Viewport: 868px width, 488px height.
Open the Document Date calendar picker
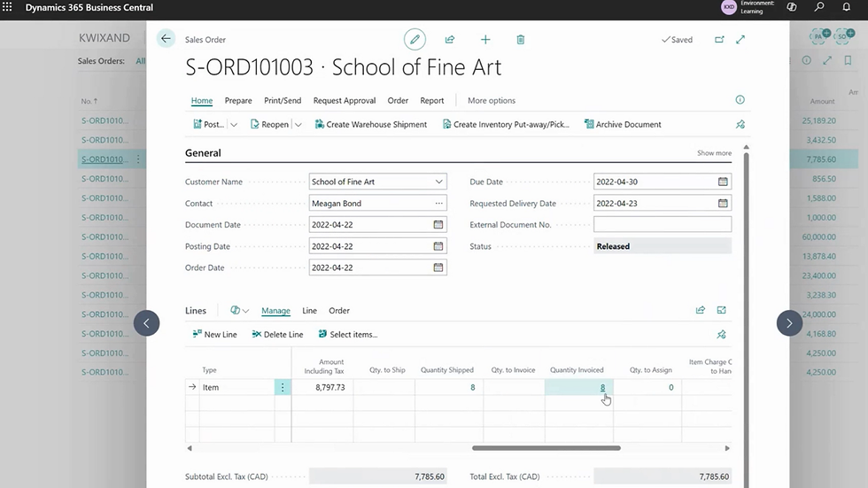tap(438, 225)
